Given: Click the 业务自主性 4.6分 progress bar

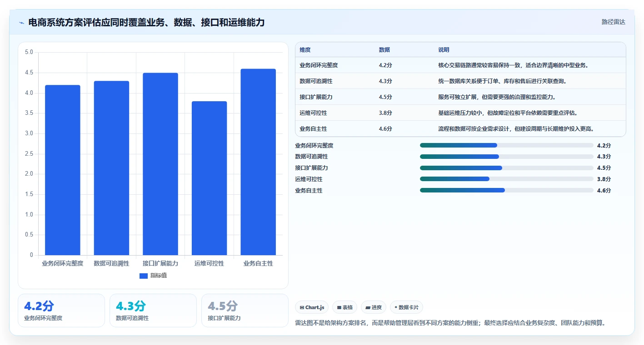Looking at the screenshot, I should coord(507,190).
